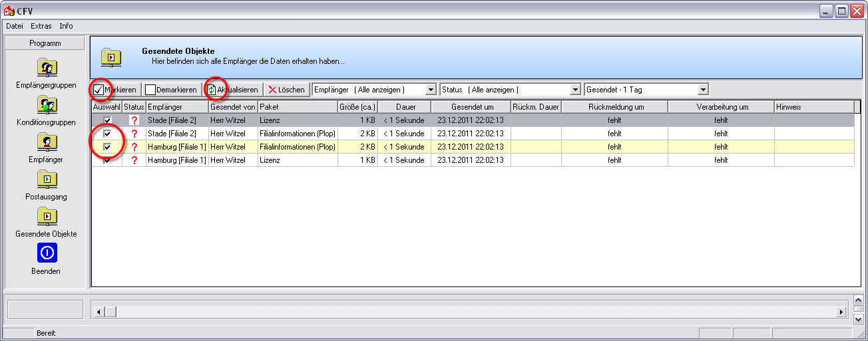The image size is (868, 341).
Task: Open the Konditionsgruppen sidebar icon
Action: coord(47,105)
